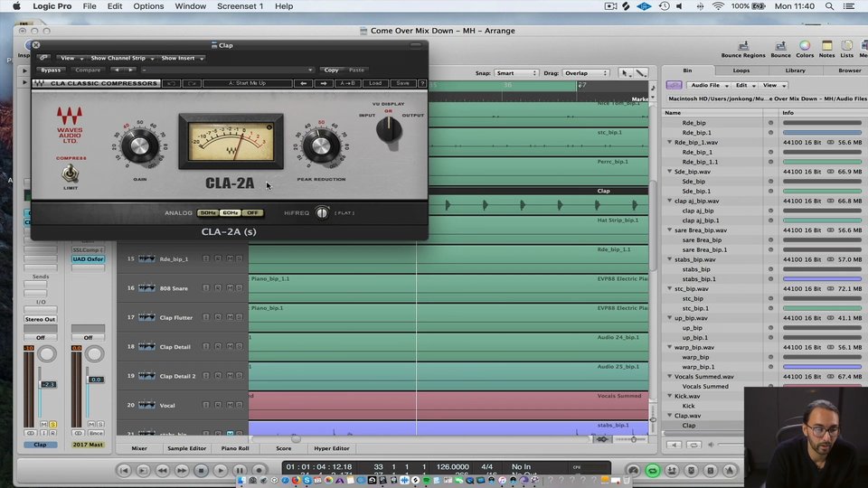
Task: Set Analog mode to 60Hz
Action: tap(231, 212)
